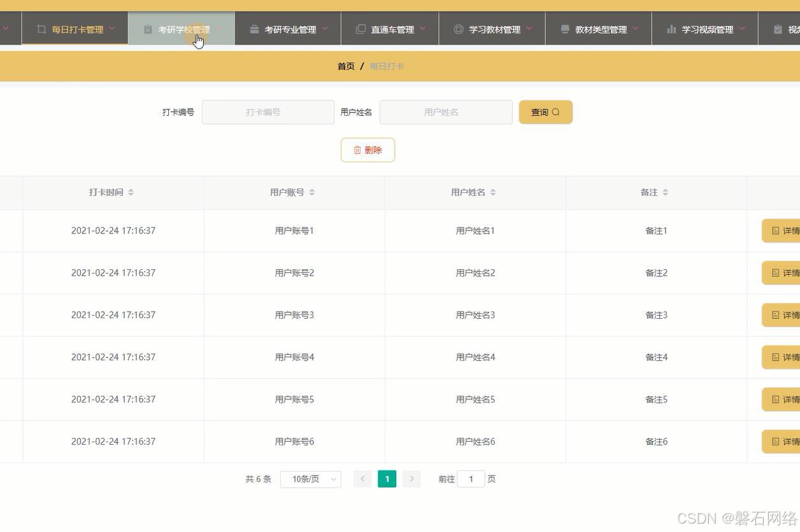This screenshot has width=800, height=532.
Task: Expand the 学习视频管理 dropdown arrow
Action: (742, 28)
